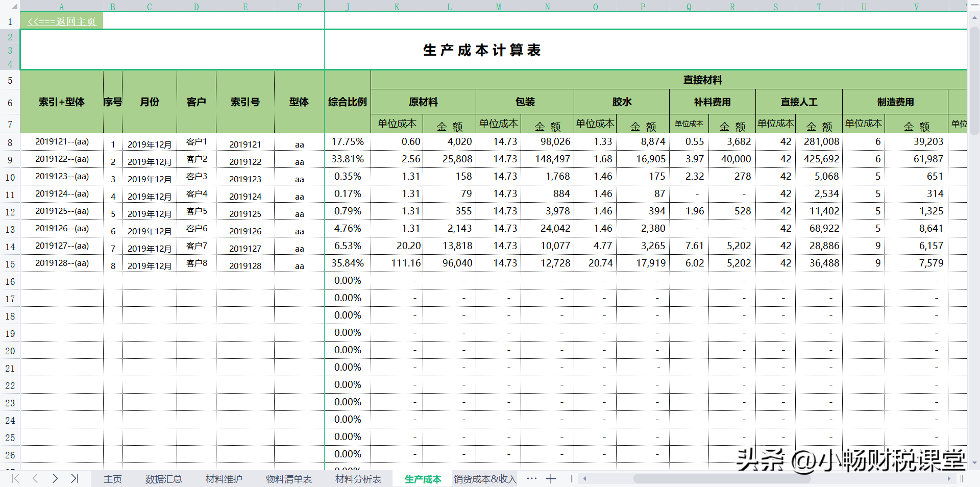Click the 生产成本计算表 title cell
The height and width of the screenshot is (487, 980).
(x=482, y=50)
